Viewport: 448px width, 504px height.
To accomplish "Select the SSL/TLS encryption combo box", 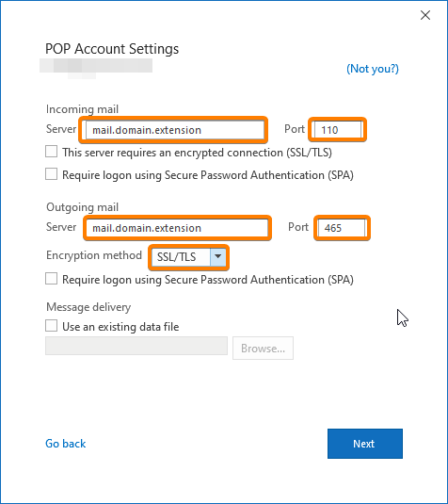I will pyautogui.click(x=188, y=257).
